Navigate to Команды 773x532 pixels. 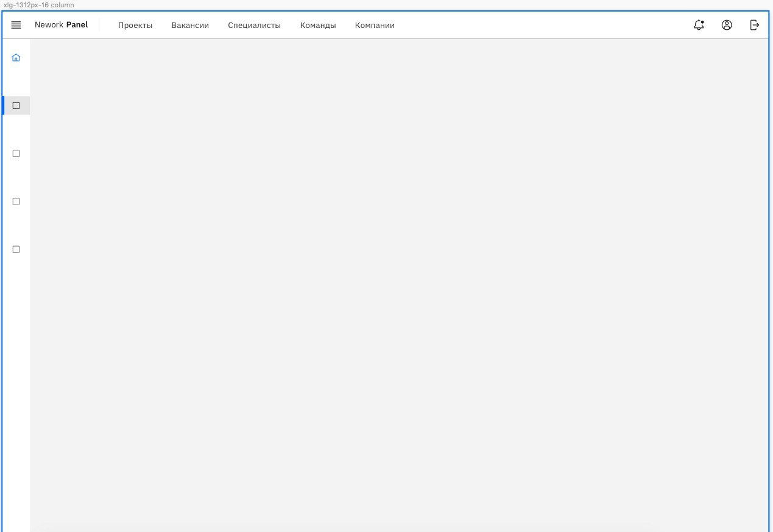pyautogui.click(x=318, y=26)
